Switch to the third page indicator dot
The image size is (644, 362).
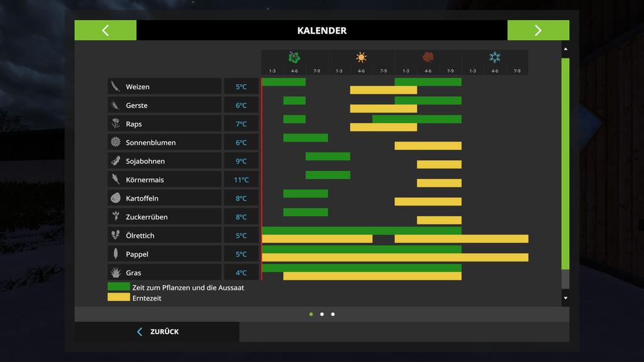pyautogui.click(x=333, y=314)
